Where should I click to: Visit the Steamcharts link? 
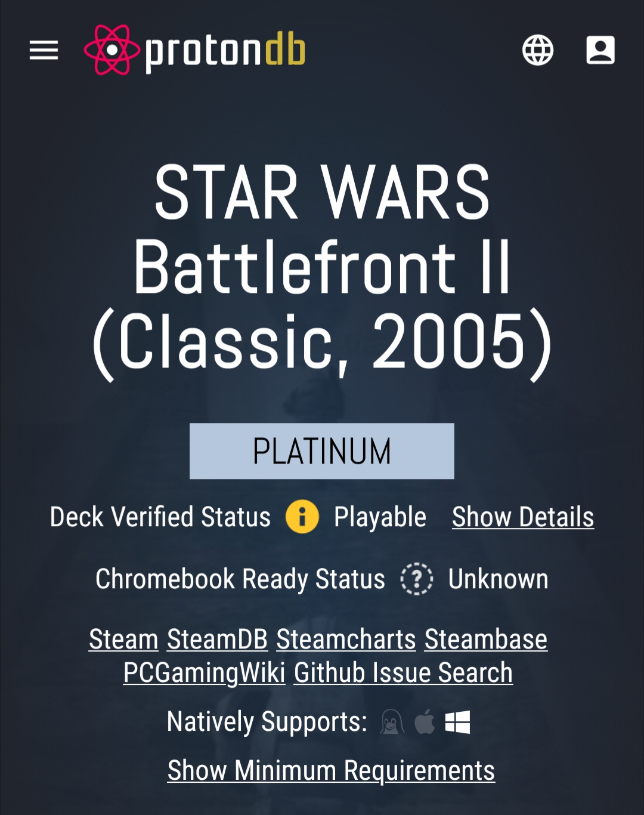click(x=346, y=640)
